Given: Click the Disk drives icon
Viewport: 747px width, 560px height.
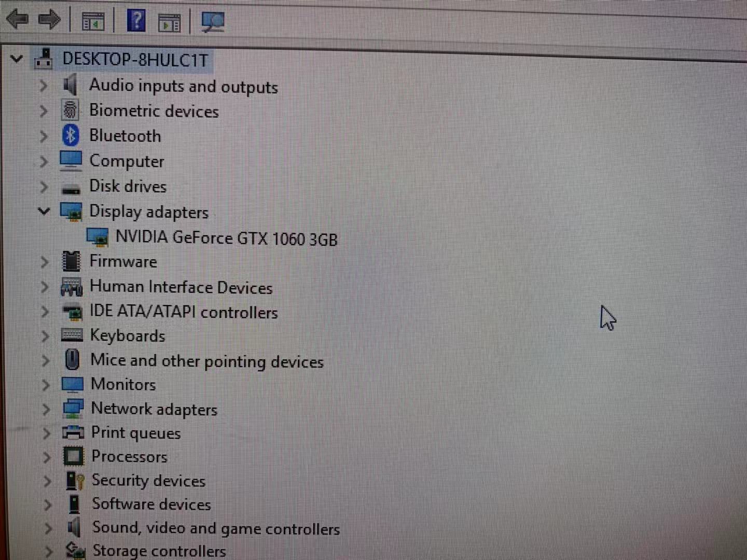Looking at the screenshot, I should coord(72,189).
